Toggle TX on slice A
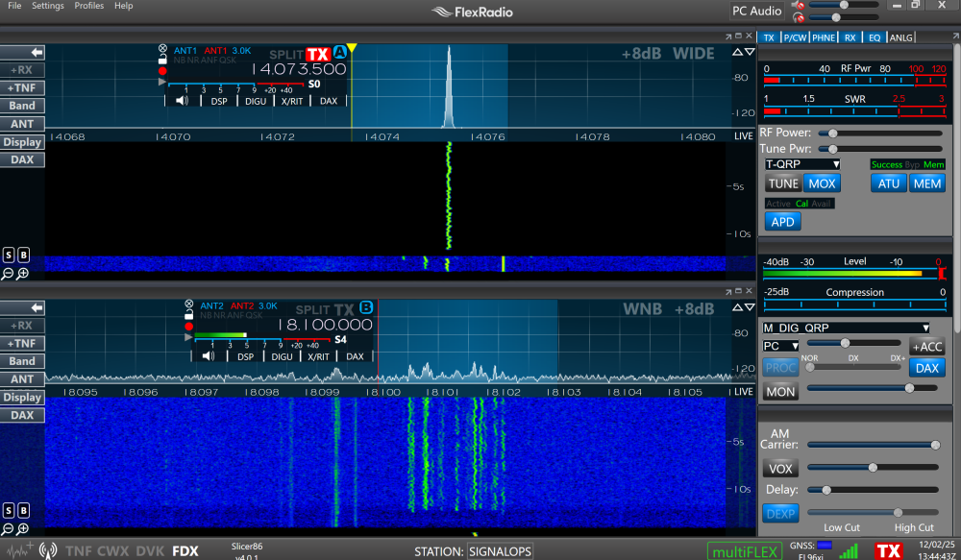The width and height of the screenshot is (961, 560). tap(318, 54)
